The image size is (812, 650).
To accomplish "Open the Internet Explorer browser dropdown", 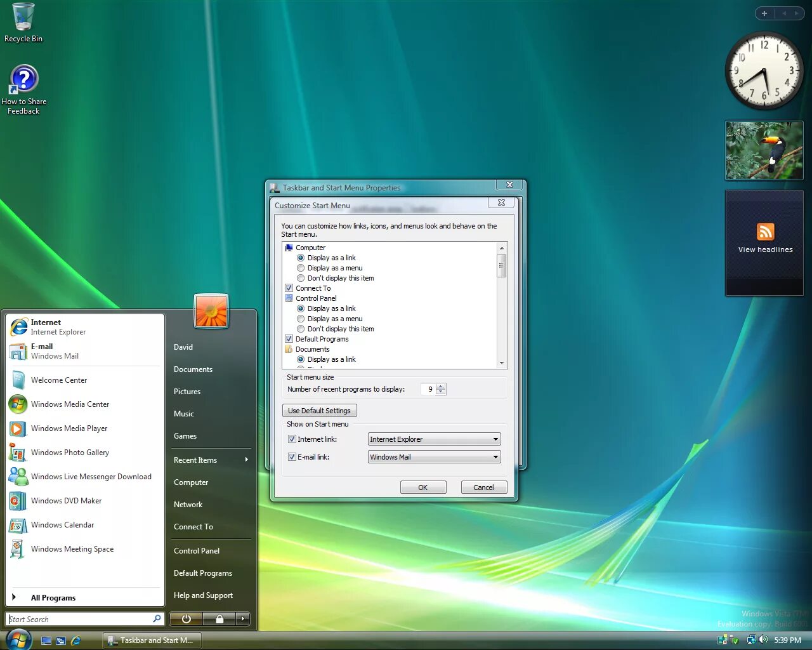I will (x=435, y=439).
